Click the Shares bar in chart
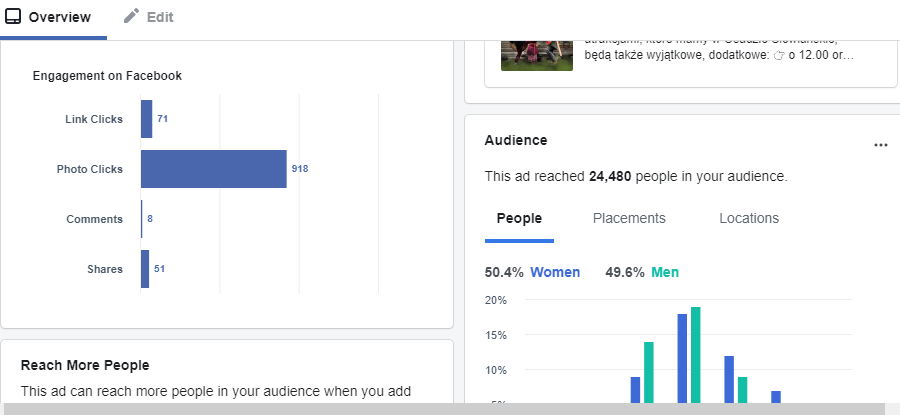This screenshot has height=415, width=900. [x=145, y=269]
